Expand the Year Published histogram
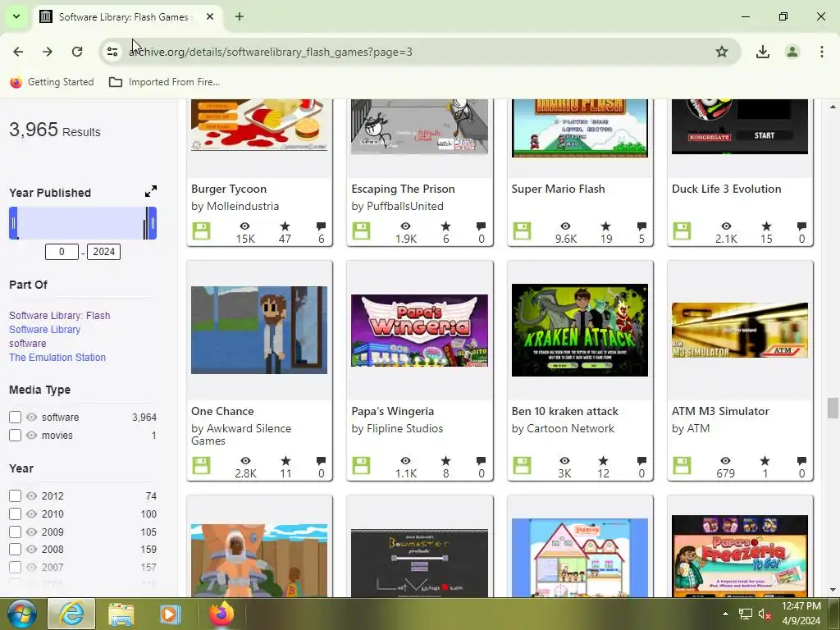This screenshot has height=630, width=840. [151, 191]
